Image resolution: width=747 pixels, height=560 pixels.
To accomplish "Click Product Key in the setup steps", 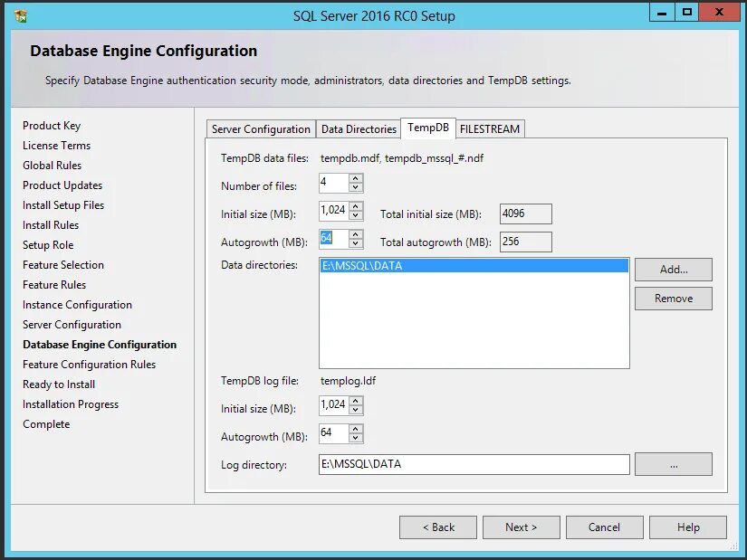I will click(x=52, y=126).
